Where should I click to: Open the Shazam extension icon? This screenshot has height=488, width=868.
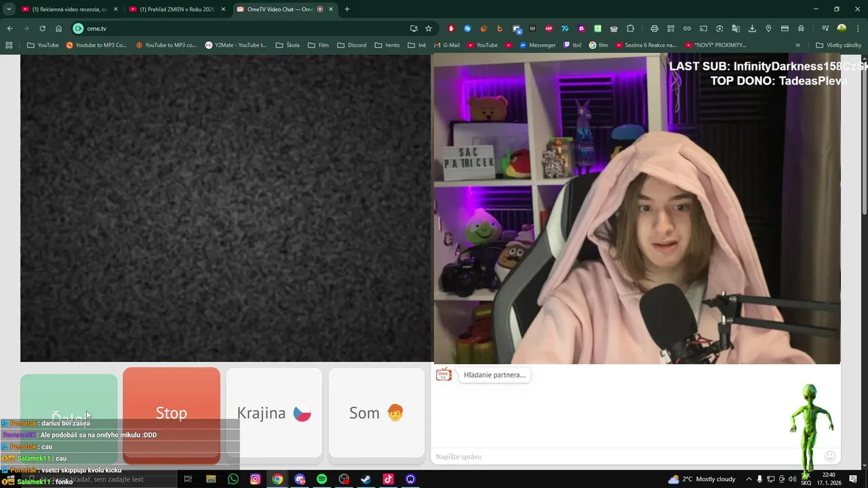point(467,28)
